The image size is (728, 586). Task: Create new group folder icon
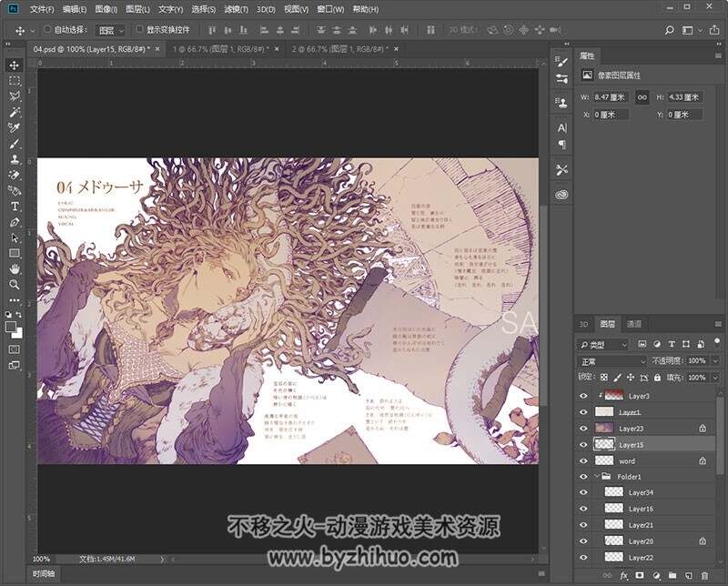click(x=672, y=576)
